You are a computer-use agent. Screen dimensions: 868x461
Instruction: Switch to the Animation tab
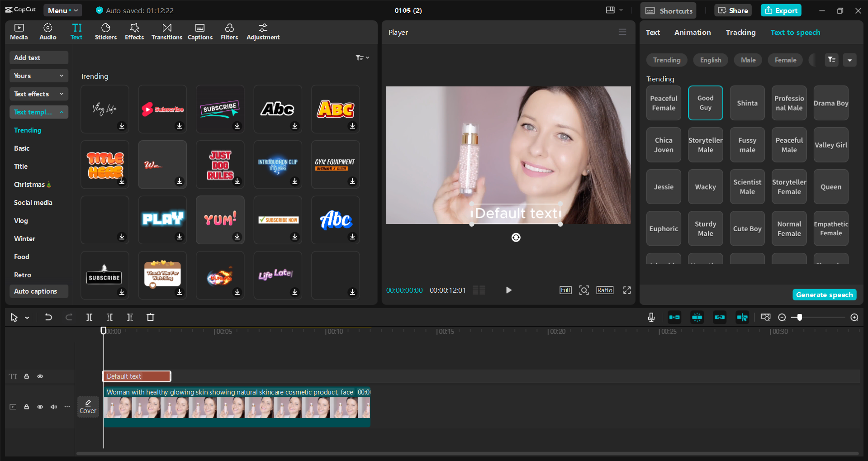click(x=692, y=32)
